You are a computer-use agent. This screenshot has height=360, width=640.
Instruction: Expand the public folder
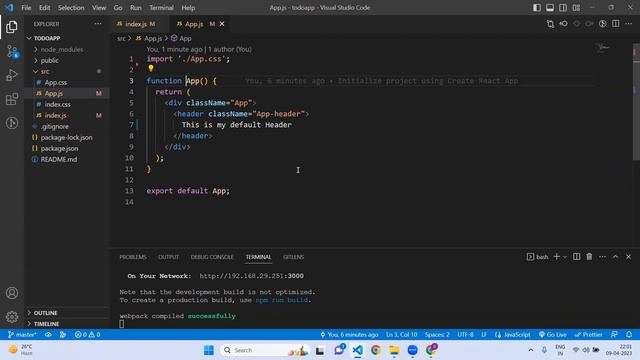[67, 60]
